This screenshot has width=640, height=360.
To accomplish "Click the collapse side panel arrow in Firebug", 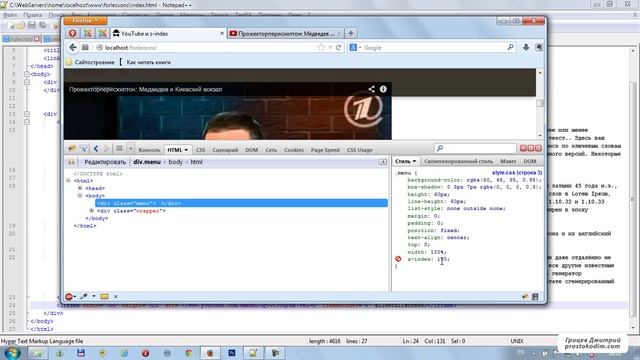I will 383,162.
